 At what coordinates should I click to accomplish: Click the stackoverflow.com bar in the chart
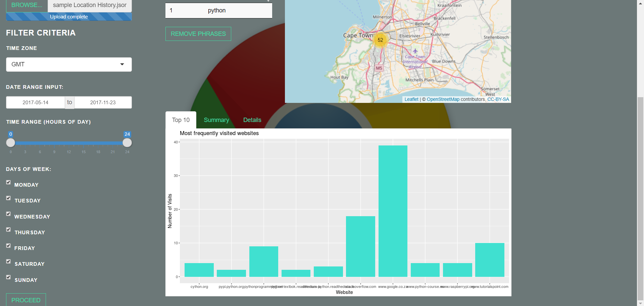pos(360,246)
